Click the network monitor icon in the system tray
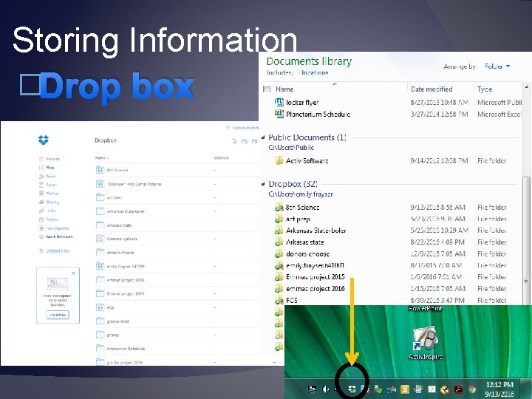 coord(312,389)
